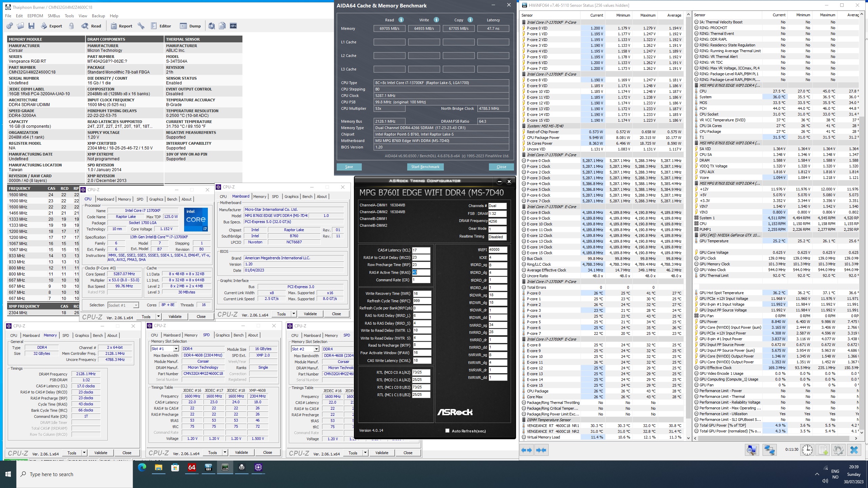The image size is (868, 488).
Task: Click the open folder icon in Thaiphoon Burner
Action: 21,26
